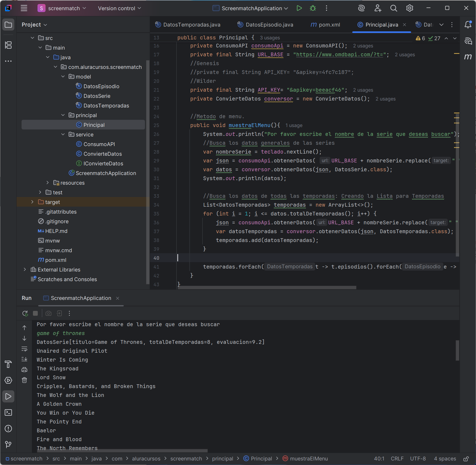Rerun ScreenmatchApplication in Run panel
The width and height of the screenshot is (476, 465).
[25, 313]
